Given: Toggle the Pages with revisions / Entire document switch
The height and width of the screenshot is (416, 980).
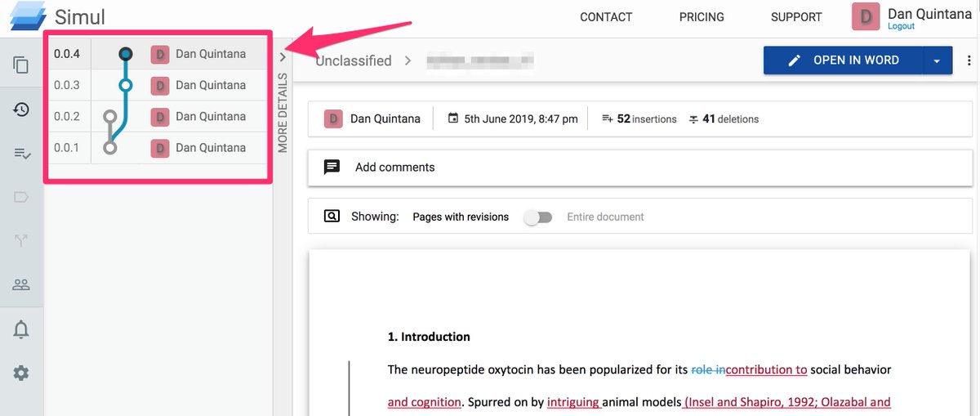Looking at the screenshot, I should (538, 217).
